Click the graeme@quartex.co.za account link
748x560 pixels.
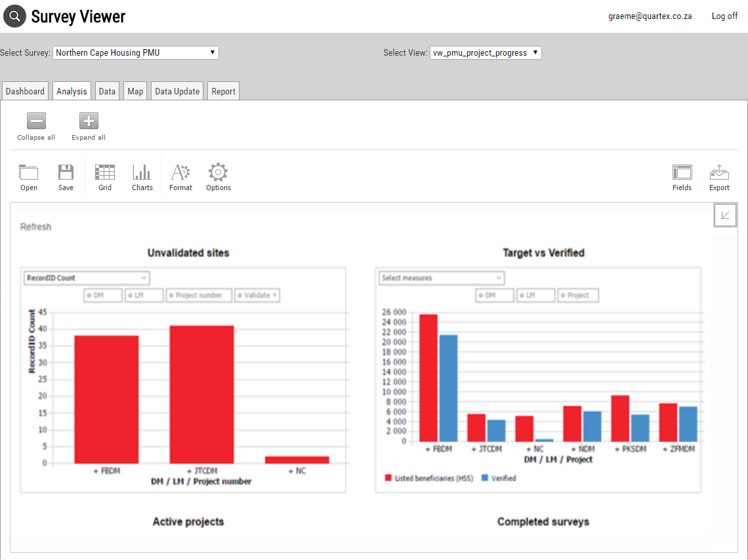tap(650, 16)
